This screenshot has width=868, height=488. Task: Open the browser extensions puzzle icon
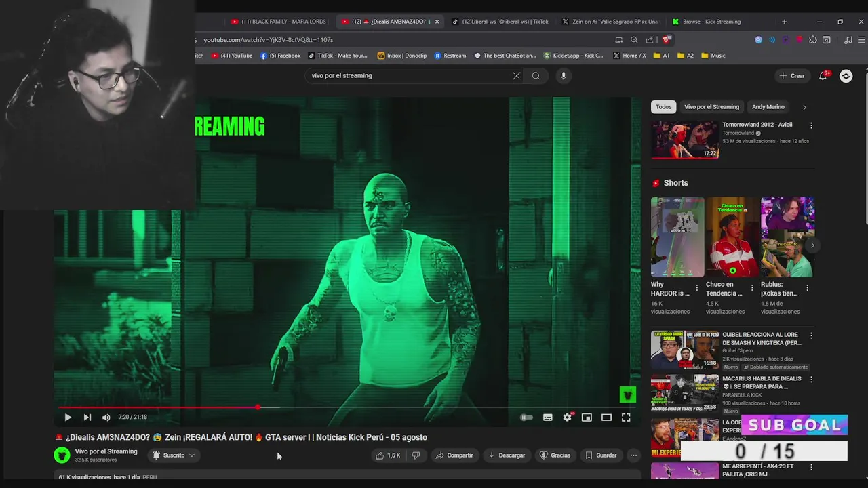click(x=813, y=40)
